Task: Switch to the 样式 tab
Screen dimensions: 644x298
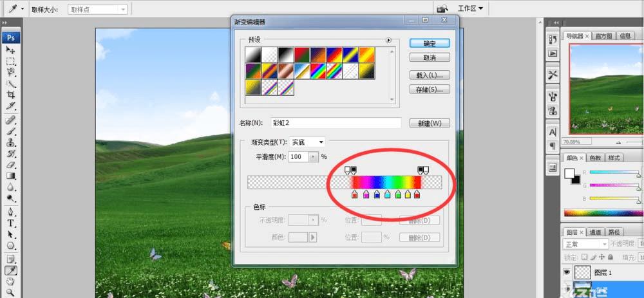Action: tap(614, 158)
